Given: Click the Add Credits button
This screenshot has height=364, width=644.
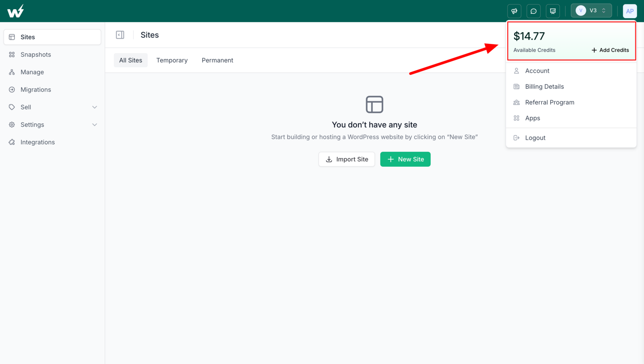Looking at the screenshot, I should point(610,50).
